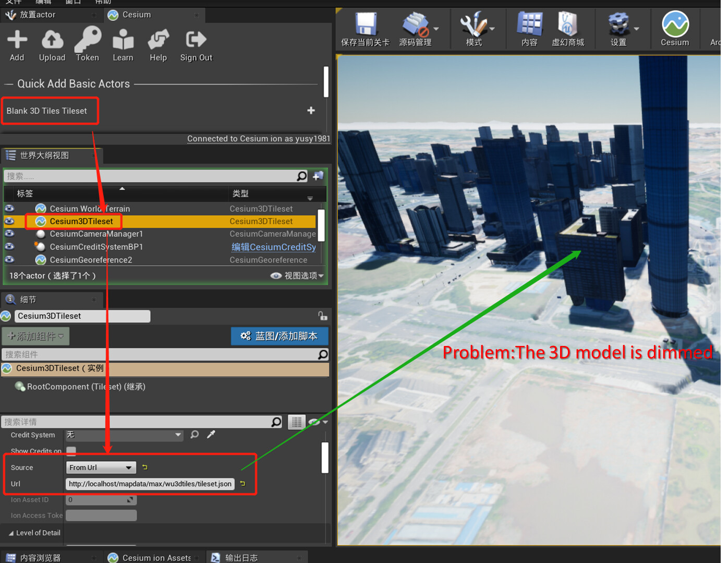Toggle the details panel lock icon

coord(323,316)
